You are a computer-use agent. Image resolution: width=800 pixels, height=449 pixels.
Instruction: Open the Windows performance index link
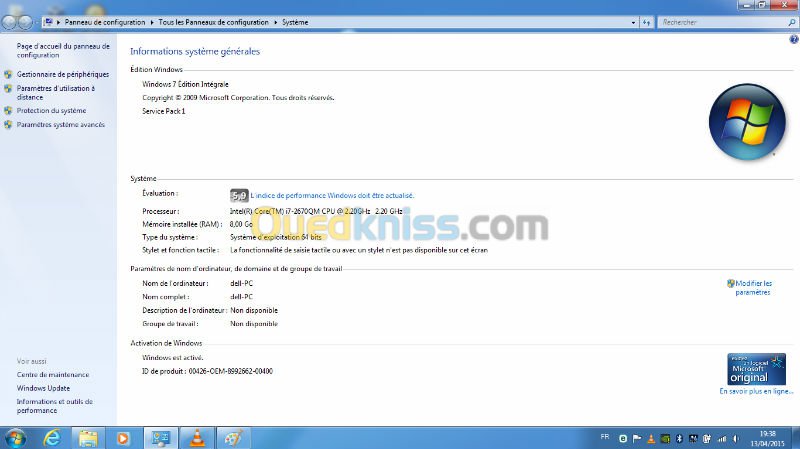point(332,195)
